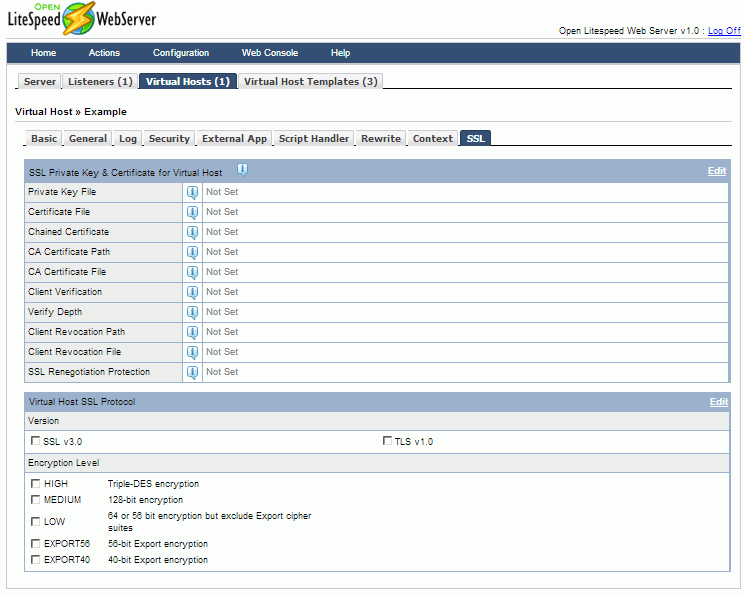Click help icon beside Certificate File

[192, 212]
